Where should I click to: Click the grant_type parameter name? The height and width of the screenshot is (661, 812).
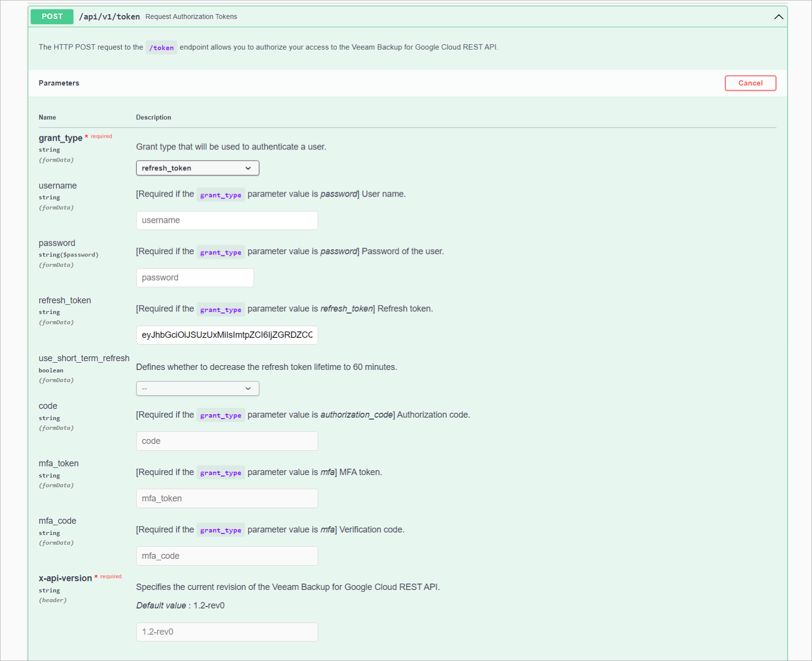click(60, 138)
